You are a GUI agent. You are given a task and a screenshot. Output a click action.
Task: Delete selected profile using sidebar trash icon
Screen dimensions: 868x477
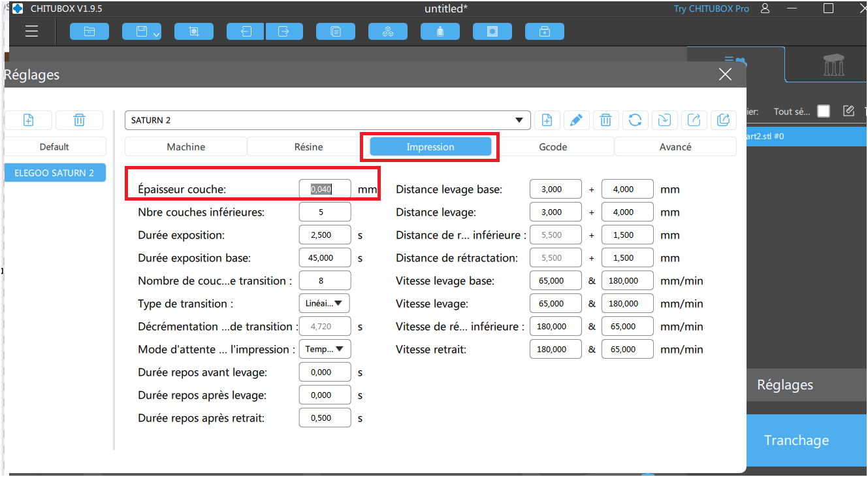point(79,120)
